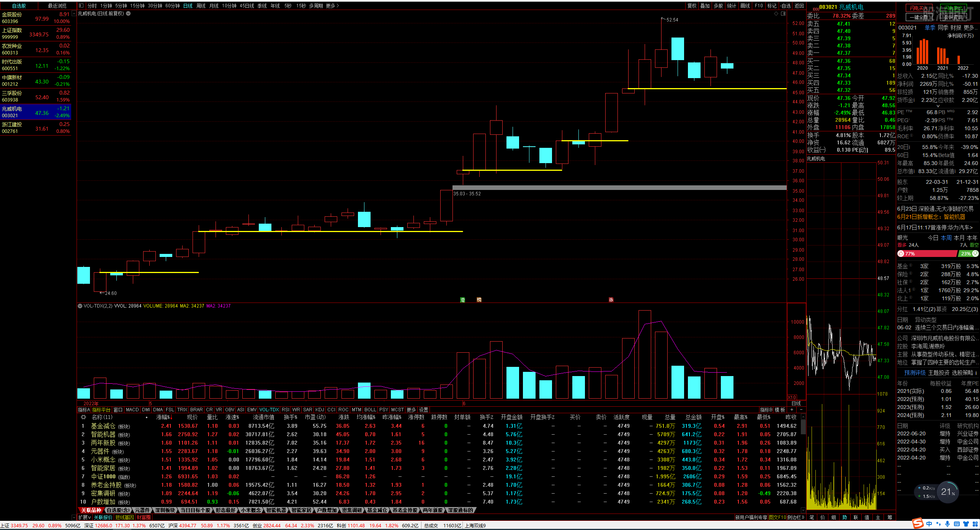This screenshot has width=980, height=530.
Task: Toggle the left panel icon beside 分时
Action: point(81,6)
